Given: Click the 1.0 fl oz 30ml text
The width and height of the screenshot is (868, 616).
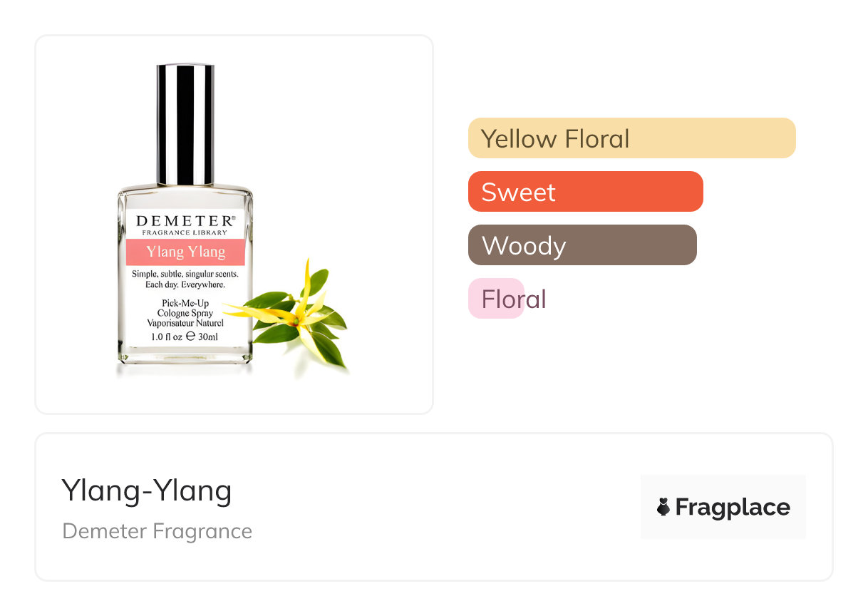Looking at the screenshot, I should 185,337.
